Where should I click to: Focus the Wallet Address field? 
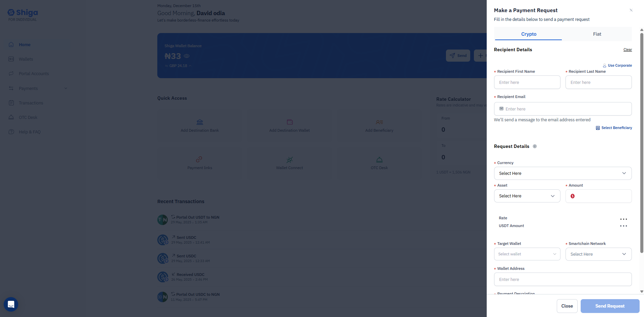click(563, 279)
